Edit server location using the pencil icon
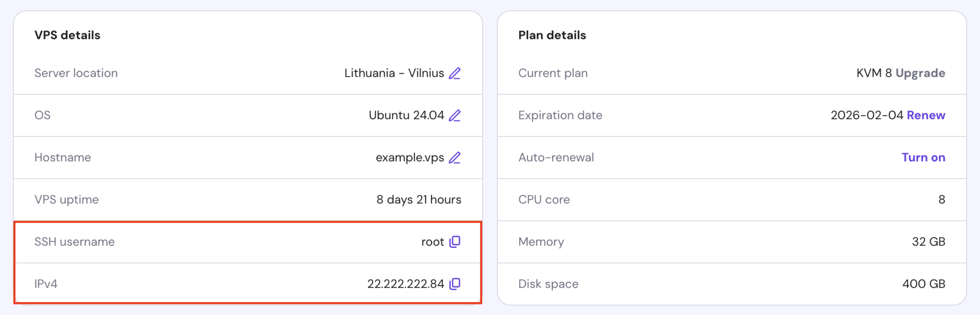This screenshot has height=315, width=980. click(x=455, y=73)
